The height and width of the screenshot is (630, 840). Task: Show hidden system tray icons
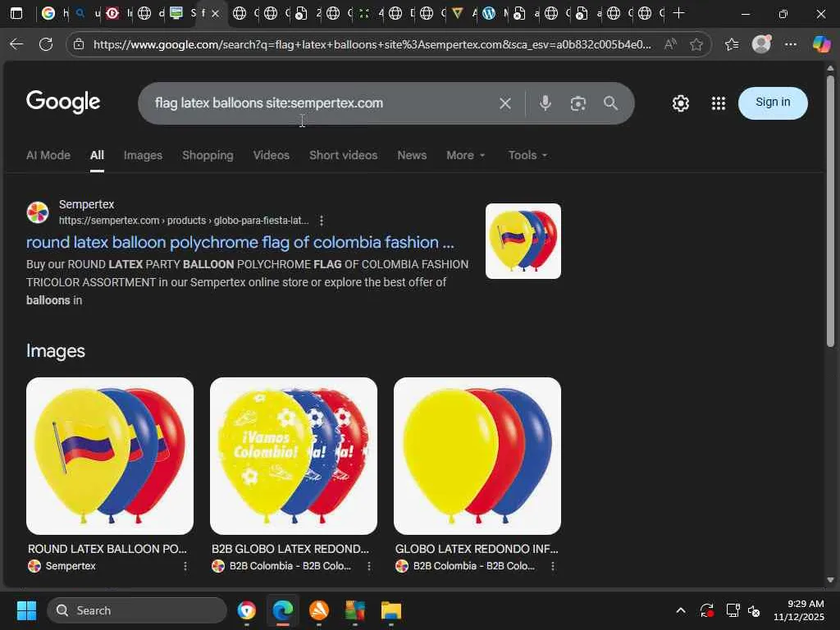click(680, 610)
